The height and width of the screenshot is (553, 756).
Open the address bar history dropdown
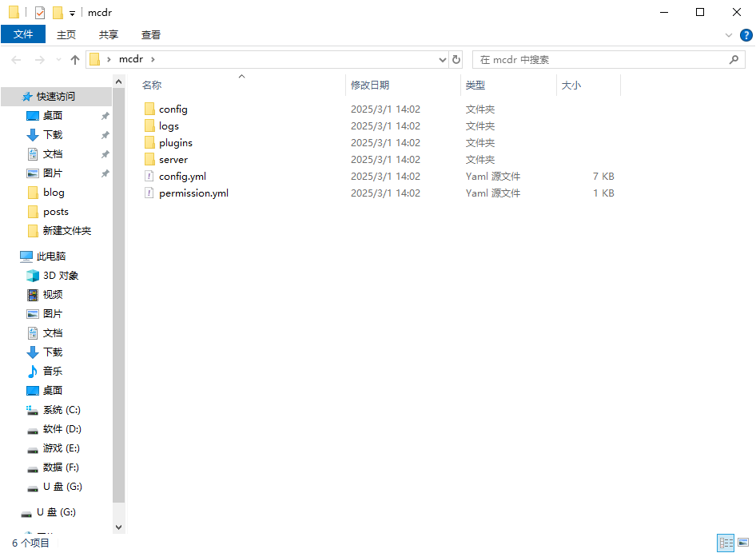tap(444, 60)
